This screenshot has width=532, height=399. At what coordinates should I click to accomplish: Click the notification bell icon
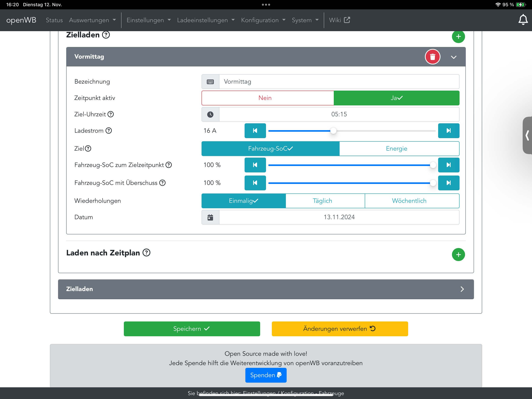coord(523,20)
